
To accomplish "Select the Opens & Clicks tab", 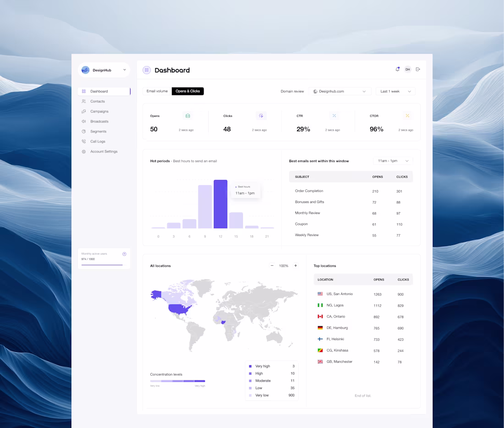I will [x=187, y=91].
